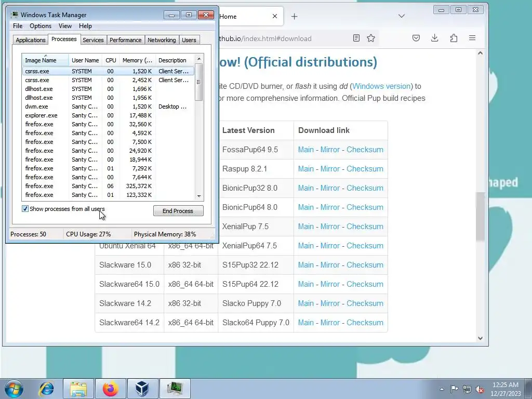Click Mirror link for Slacko Puppy 7.0
Screen dimensions: 532x399
tap(330, 303)
